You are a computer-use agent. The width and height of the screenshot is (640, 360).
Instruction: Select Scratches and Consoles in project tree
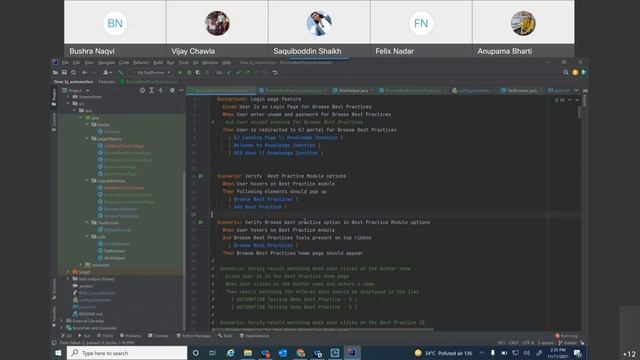click(x=91, y=328)
